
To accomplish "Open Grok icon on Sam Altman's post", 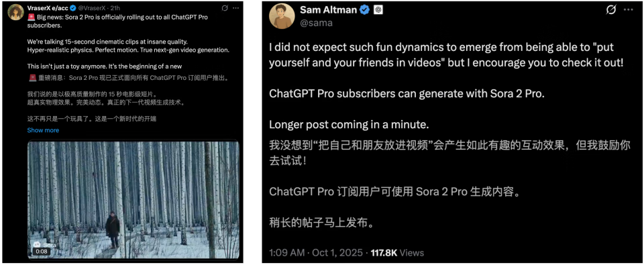I will pos(611,10).
